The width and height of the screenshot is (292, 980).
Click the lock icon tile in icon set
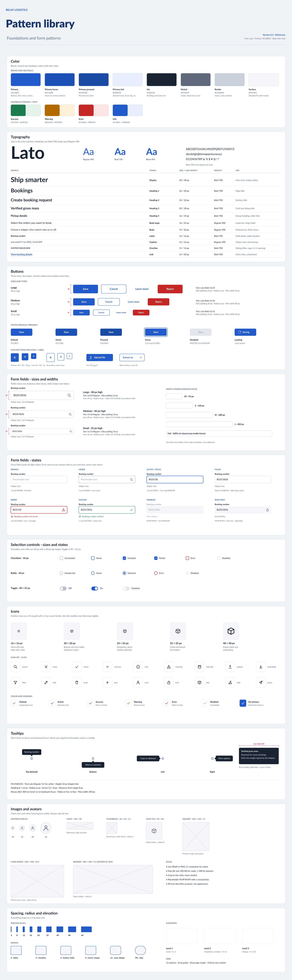pos(169,683)
